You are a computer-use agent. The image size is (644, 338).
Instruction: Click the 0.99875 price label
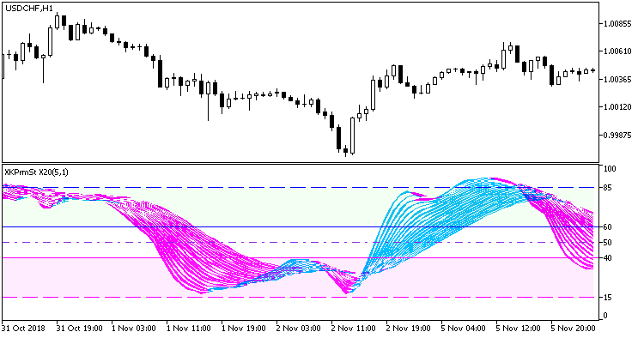(617, 135)
